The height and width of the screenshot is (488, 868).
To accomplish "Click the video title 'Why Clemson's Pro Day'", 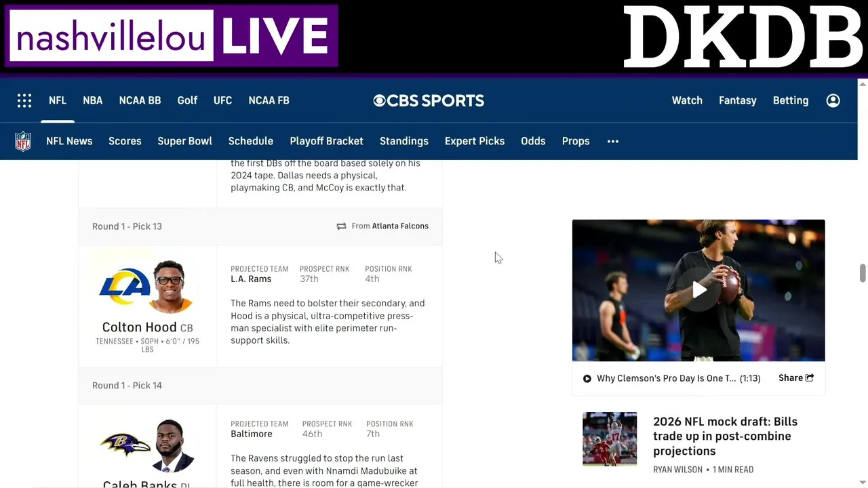I will (666, 378).
